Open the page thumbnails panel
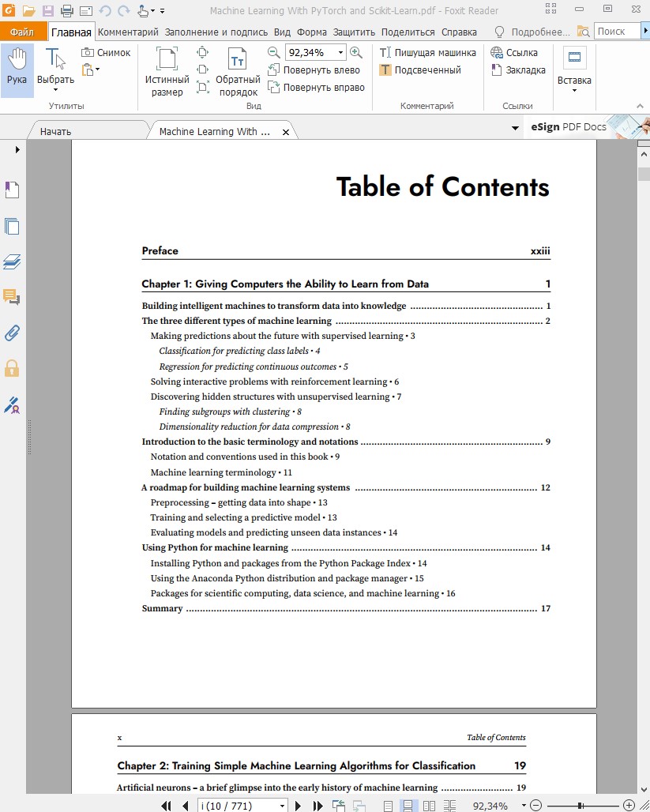The width and height of the screenshot is (650, 812). click(12, 227)
